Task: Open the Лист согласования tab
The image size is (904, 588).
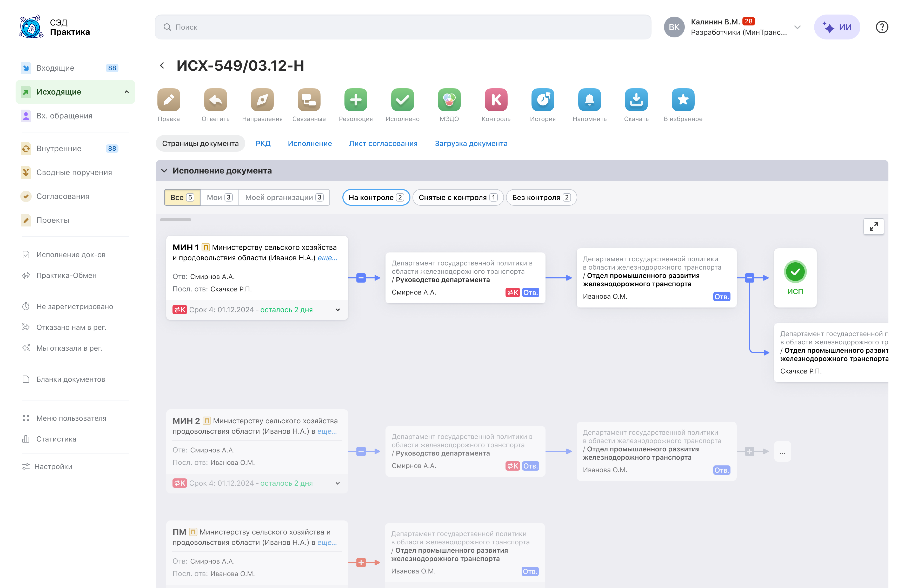Action: click(383, 144)
